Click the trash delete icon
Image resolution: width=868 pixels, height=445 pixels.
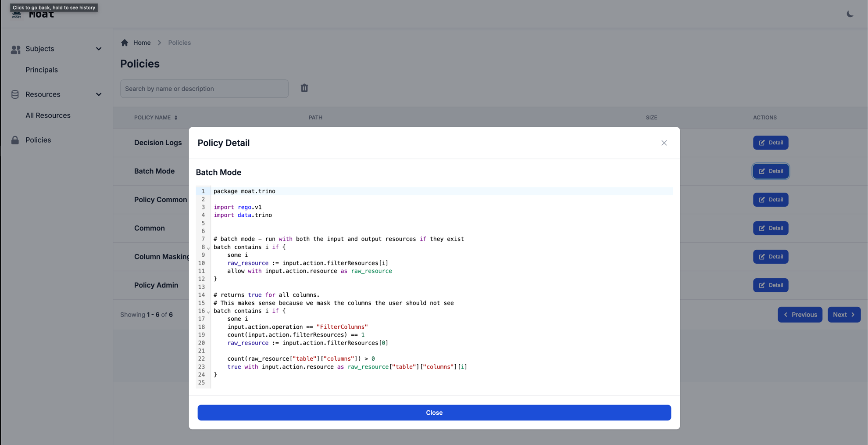coord(304,88)
